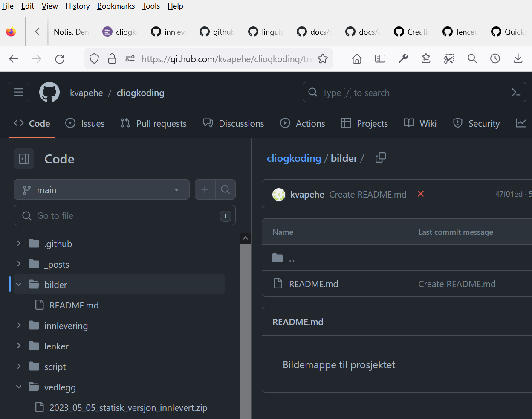Click the Go to file input field
The image size is (532, 419).
click(x=124, y=215)
